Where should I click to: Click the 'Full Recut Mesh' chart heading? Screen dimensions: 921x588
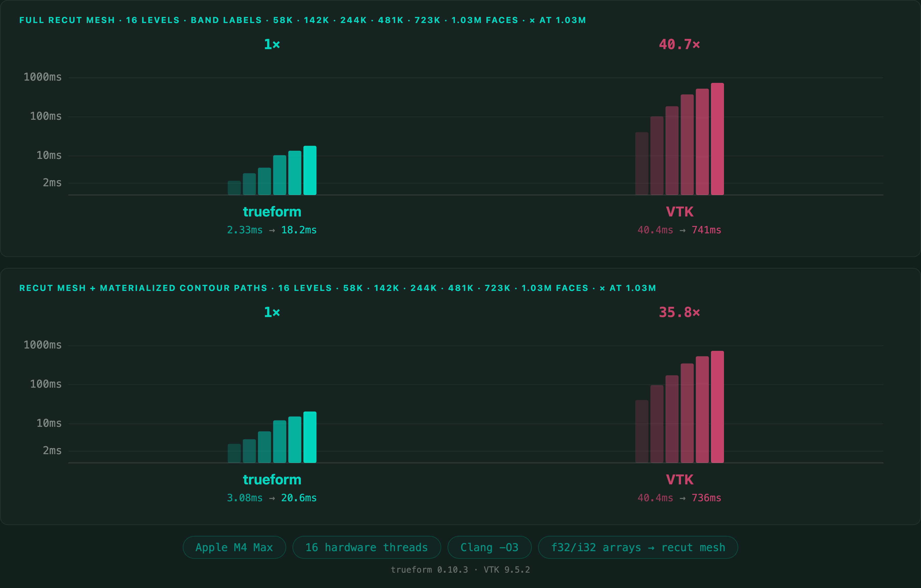(x=303, y=20)
